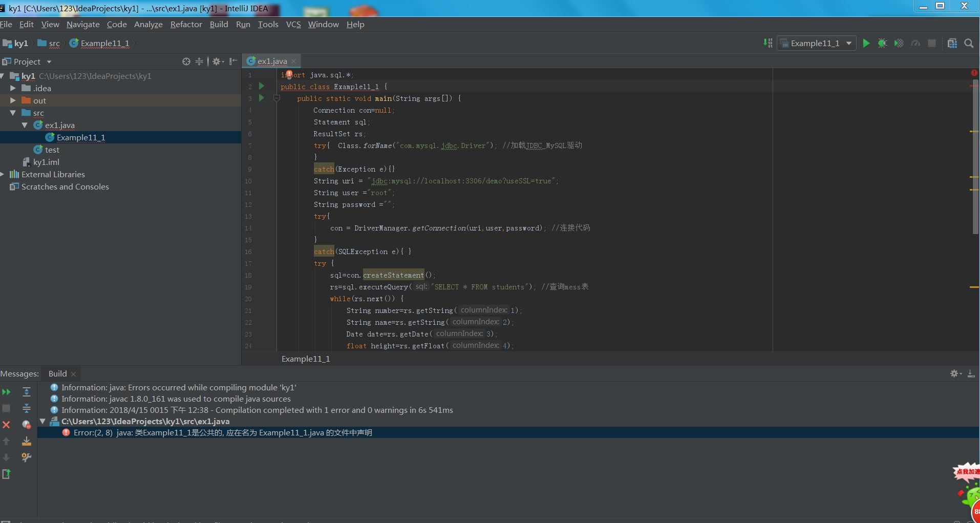Click export to text file icon in Messages
The image size is (980, 523).
click(6, 474)
